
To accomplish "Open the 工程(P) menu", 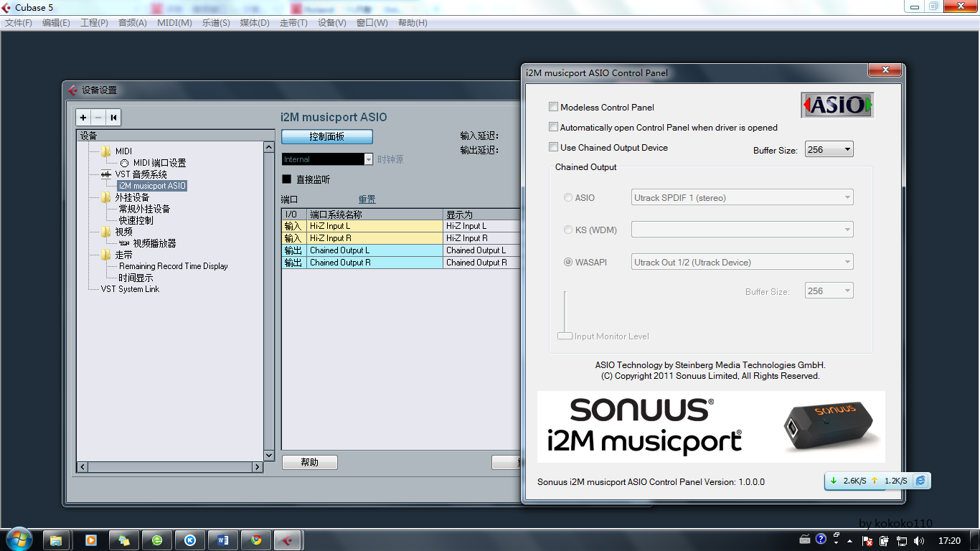I will (x=94, y=22).
